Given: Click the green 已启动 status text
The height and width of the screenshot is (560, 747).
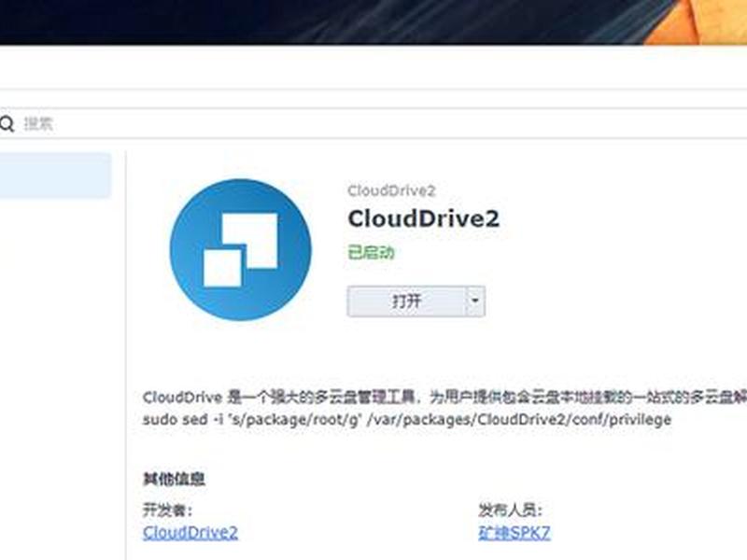Looking at the screenshot, I should (x=371, y=252).
